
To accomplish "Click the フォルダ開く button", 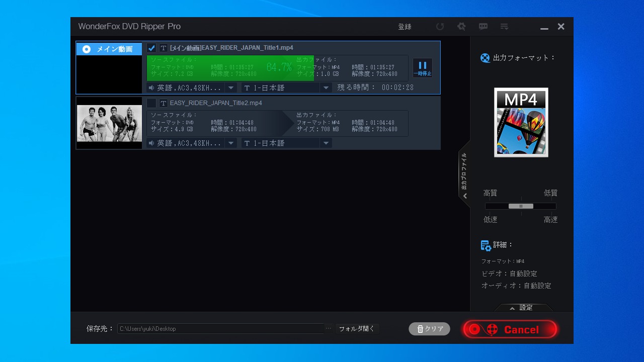I will [x=357, y=329].
